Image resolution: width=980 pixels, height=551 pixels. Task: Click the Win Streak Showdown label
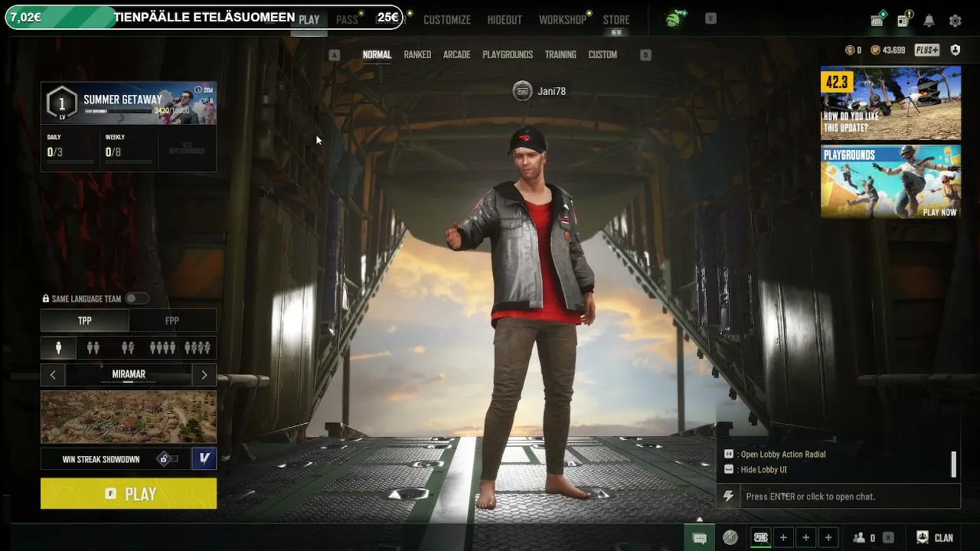101,459
